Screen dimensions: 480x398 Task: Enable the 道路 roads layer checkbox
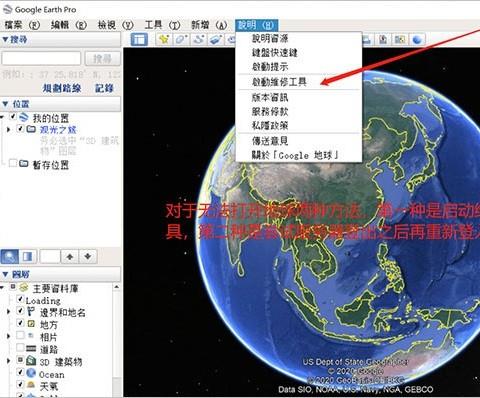(x=20, y=347)
